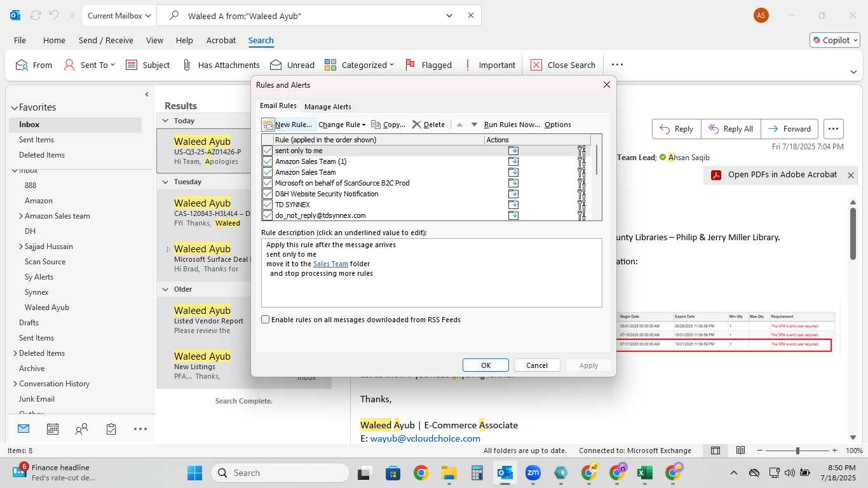The height and width of the screenshot is (488, 868).
Task: Collapse the Today results group
Action: click(165, 121)
